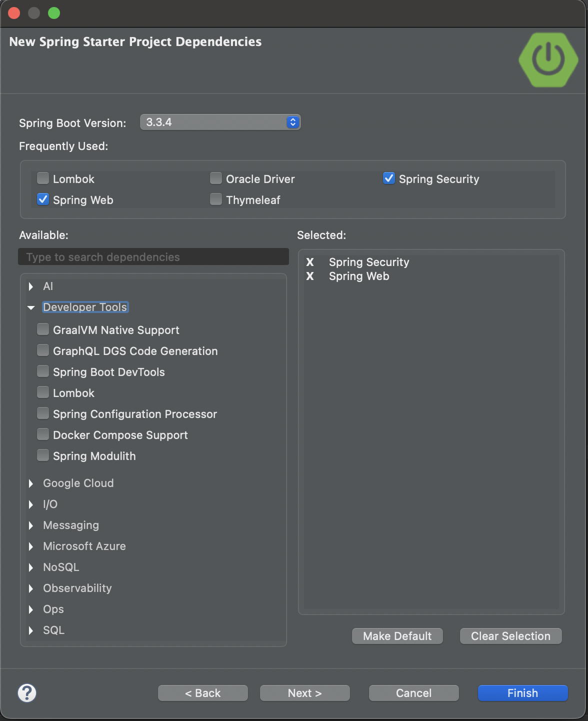Expand the Messaging category arrow
Image resolution: width=588 pixels, height=721 pixels.
[31, 525]
